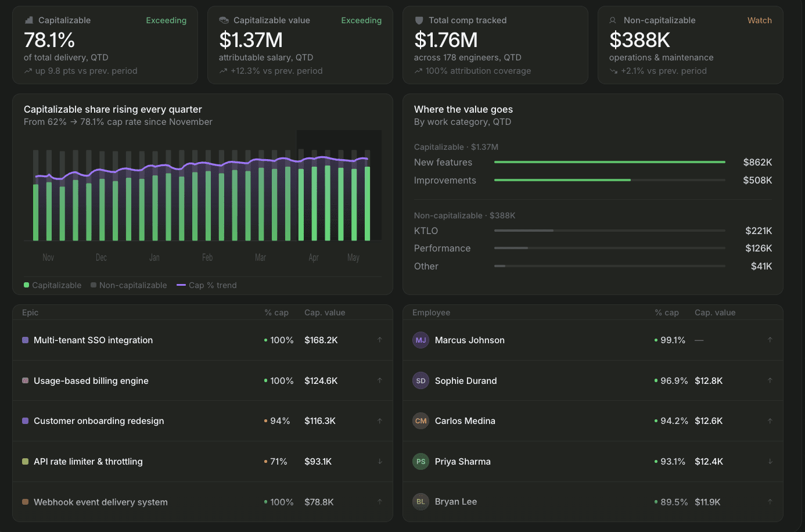Viewport: 805px width, 532px height.
Task: Click the up arrow on Multi-tenant SSO row
Action: pos(380,340)
